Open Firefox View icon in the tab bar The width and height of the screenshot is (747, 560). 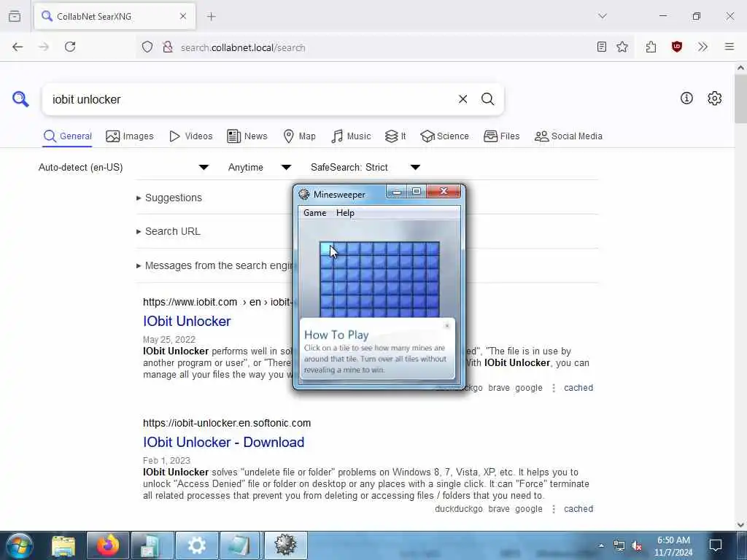tap(15, 16)
